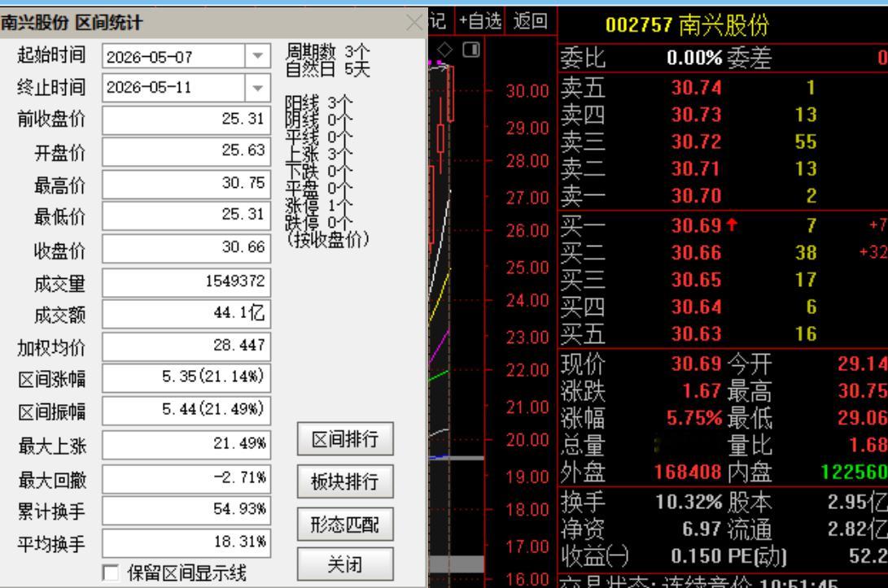888x588 pixels.
Task: Open the 终止时间 date dropdown arrow
Action: click(258, 88)
